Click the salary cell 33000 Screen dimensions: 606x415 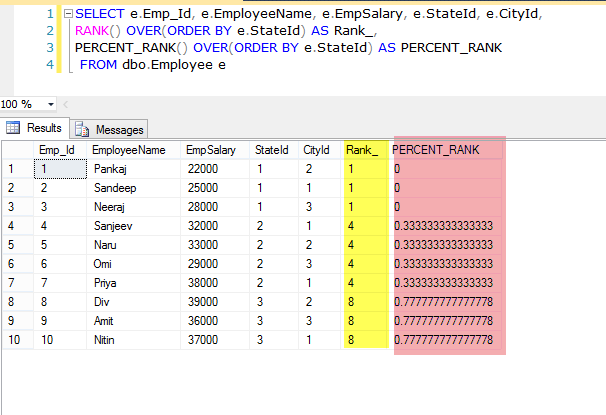coord(215,245)
